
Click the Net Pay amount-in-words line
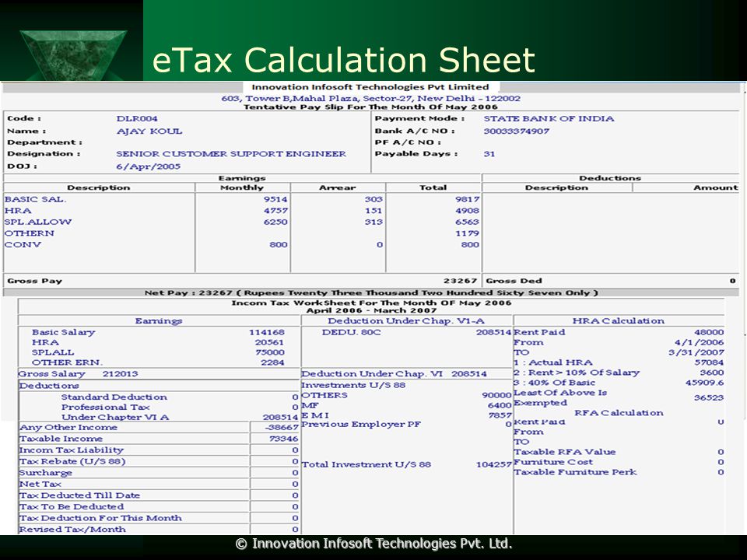[371, 293]
